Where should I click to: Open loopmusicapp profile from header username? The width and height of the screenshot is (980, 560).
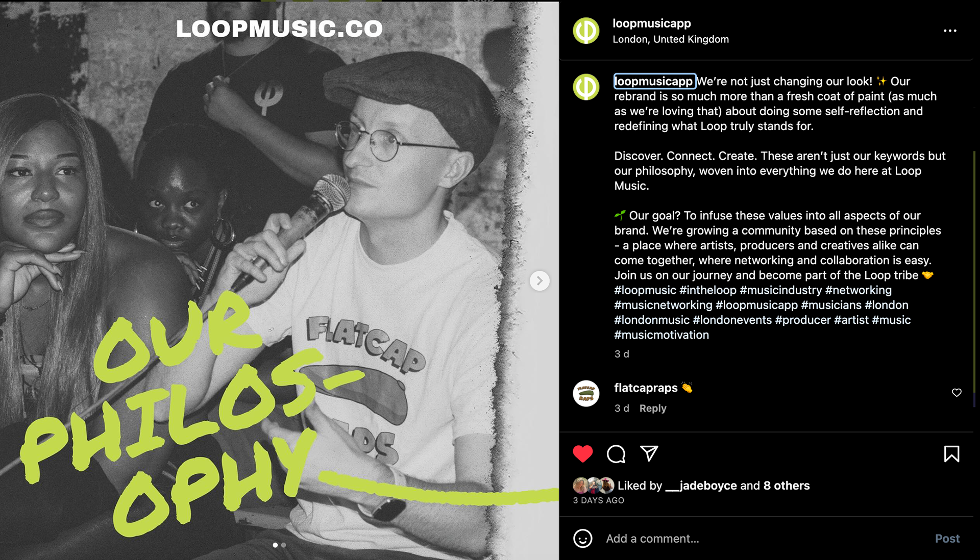click(x=652, y=23)
